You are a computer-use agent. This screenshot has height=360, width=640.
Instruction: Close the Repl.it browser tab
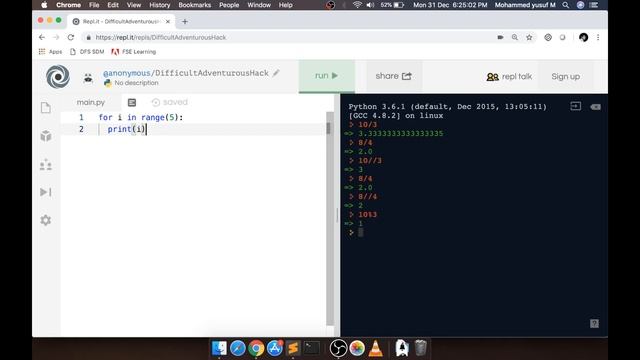click(168, 21)
